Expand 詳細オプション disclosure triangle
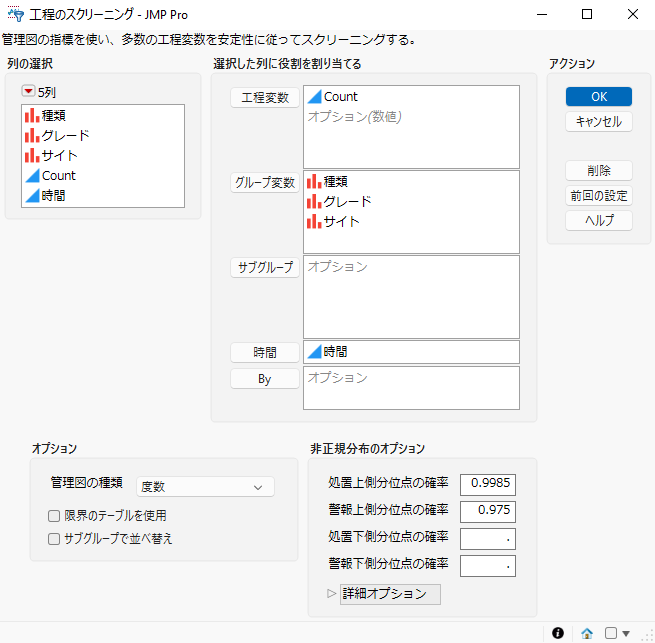655x643 pixels. (332, 594)
